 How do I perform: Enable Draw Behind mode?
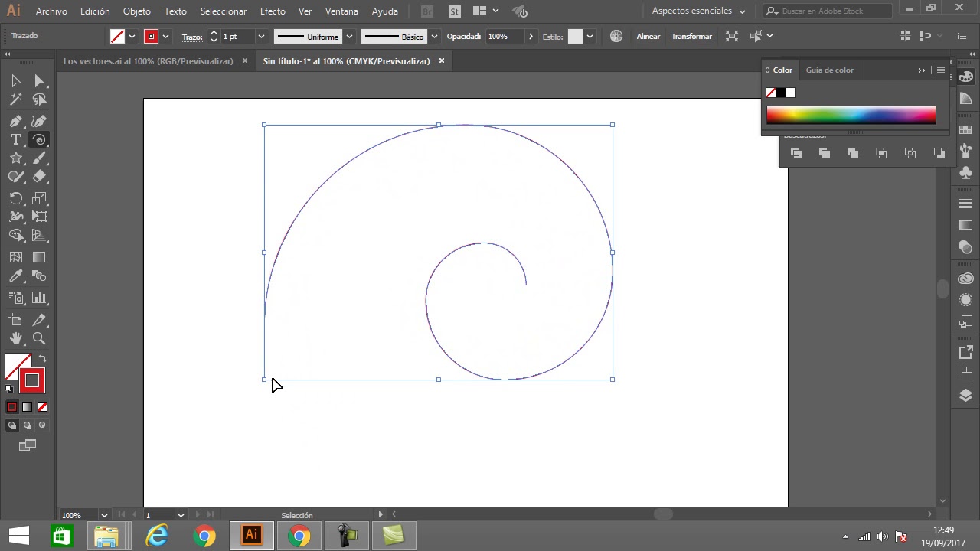(28, 425)
